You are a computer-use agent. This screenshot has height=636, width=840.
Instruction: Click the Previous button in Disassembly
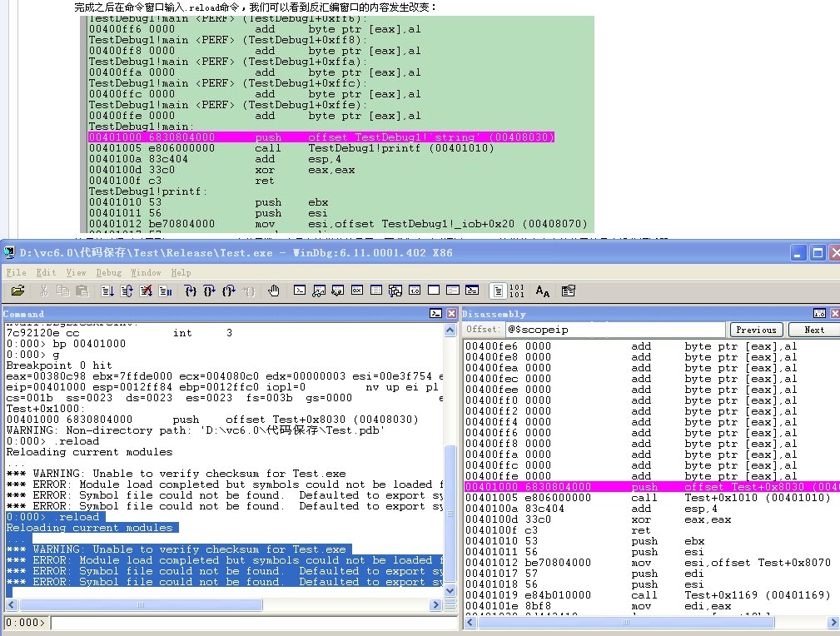[x=756, y=330]
